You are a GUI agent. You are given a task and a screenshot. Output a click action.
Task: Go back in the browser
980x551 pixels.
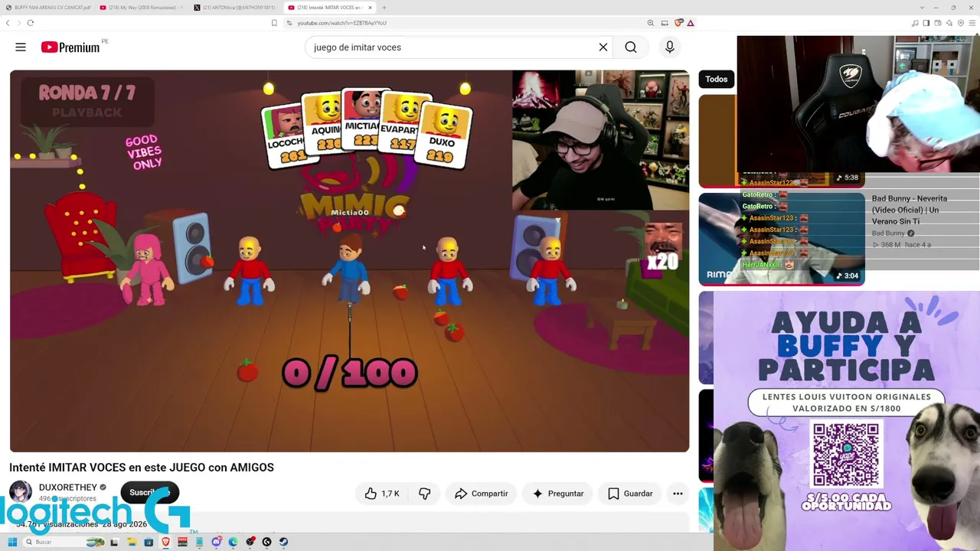tap(8, 23)
